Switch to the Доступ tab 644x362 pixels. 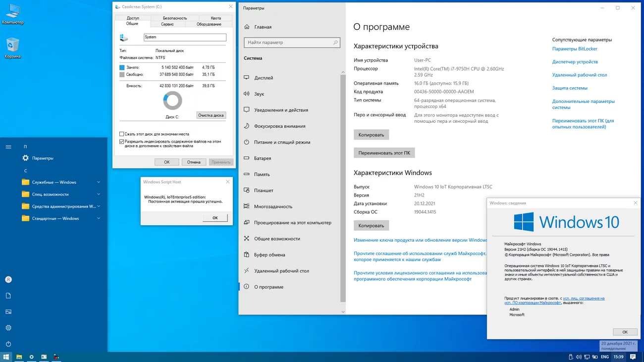pyautogui.click(x=133, y=18)
